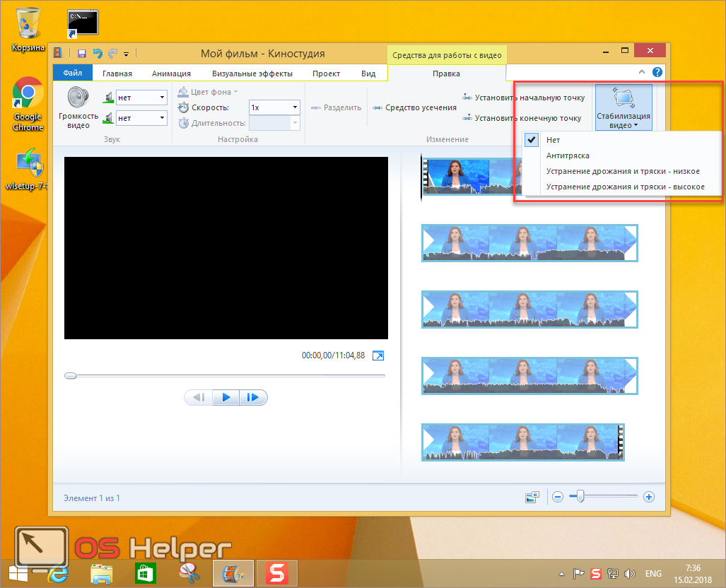Select the second video clip strip in storyboard
Image resolution: width=726 pixels, height=588 pixels.
point(529,243)
